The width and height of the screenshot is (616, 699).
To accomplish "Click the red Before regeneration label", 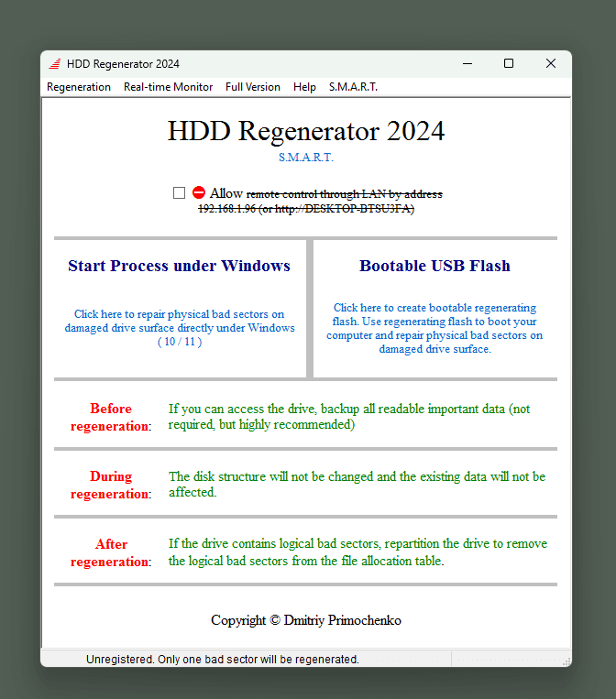I will (x=111, y=417).
